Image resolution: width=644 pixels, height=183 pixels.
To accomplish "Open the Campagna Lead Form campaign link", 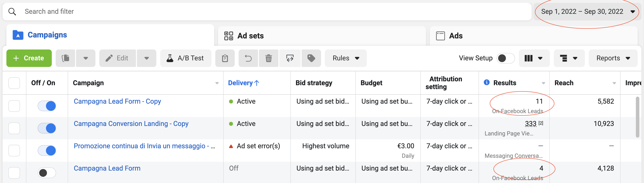I will pyautogui.click(x=107, y=168).
